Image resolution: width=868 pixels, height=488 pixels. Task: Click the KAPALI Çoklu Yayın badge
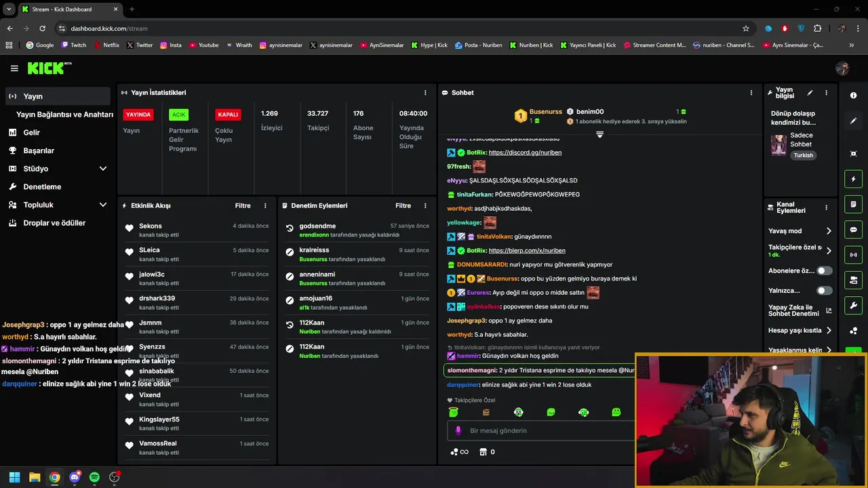pyautogui.click(x=228, y=115)
